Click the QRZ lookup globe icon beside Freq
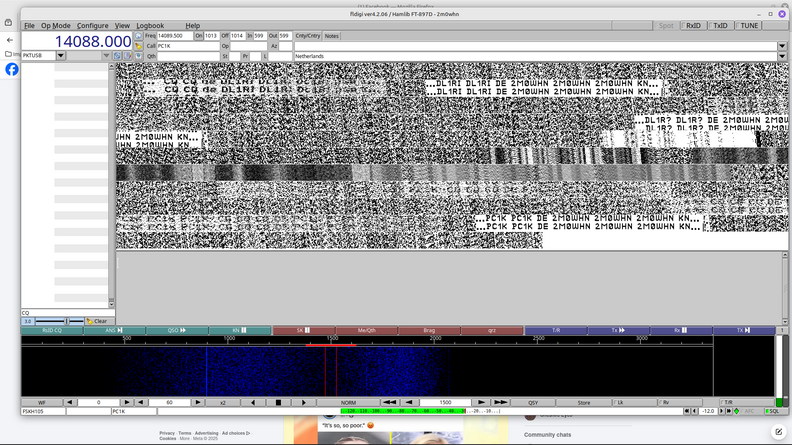The height and width of the screenshot is (445, 792). pyautogui.click(x=138, y=36)
